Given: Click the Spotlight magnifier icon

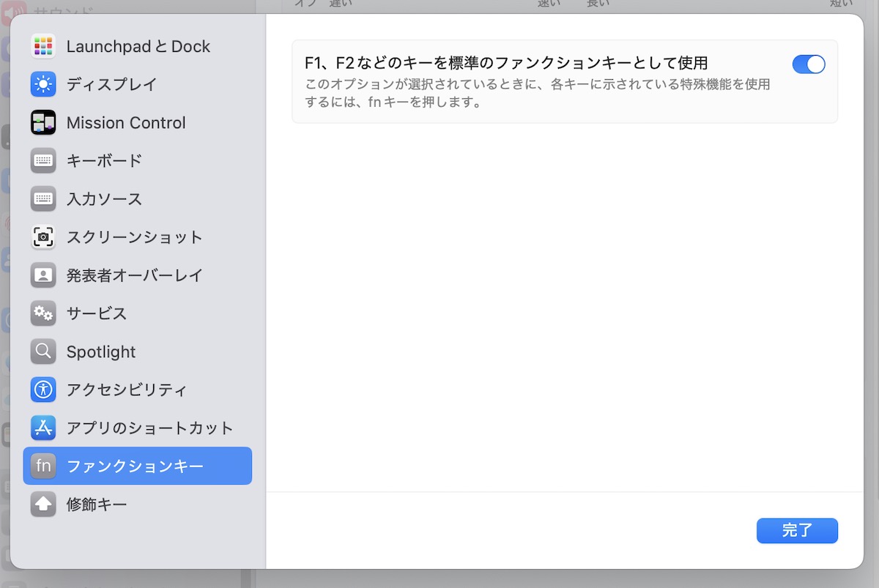Looking at the screenshot, I should click(43, 351).
